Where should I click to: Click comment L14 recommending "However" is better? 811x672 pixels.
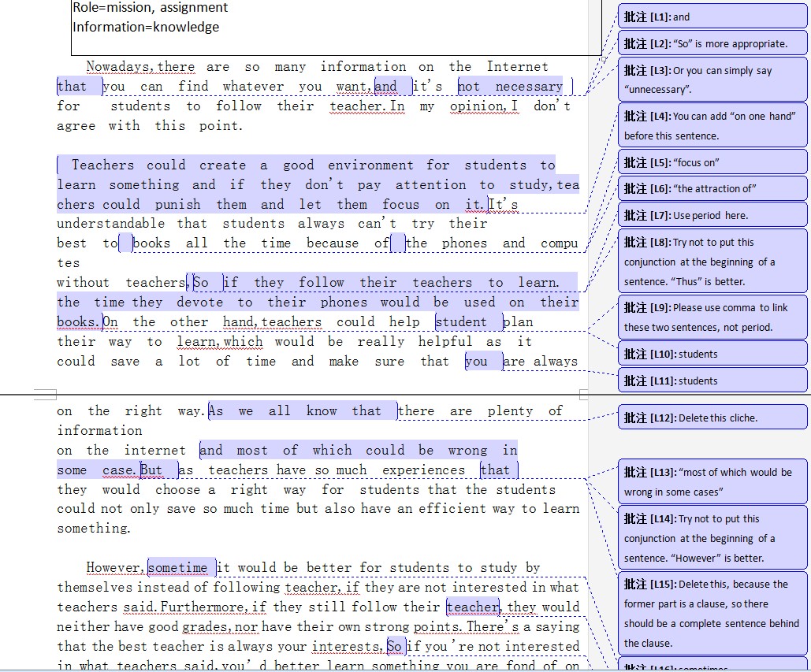pos(712,538)
